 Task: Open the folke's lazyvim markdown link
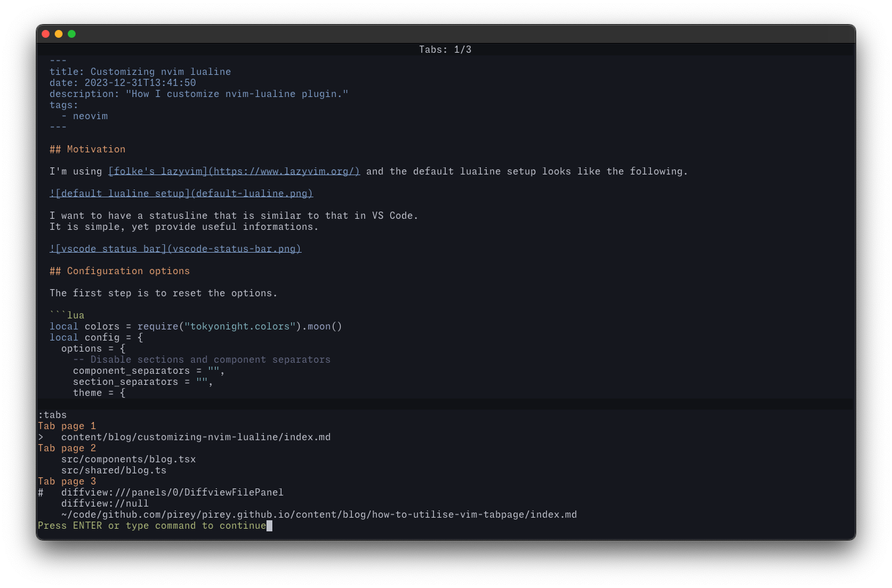coord(234,171)
